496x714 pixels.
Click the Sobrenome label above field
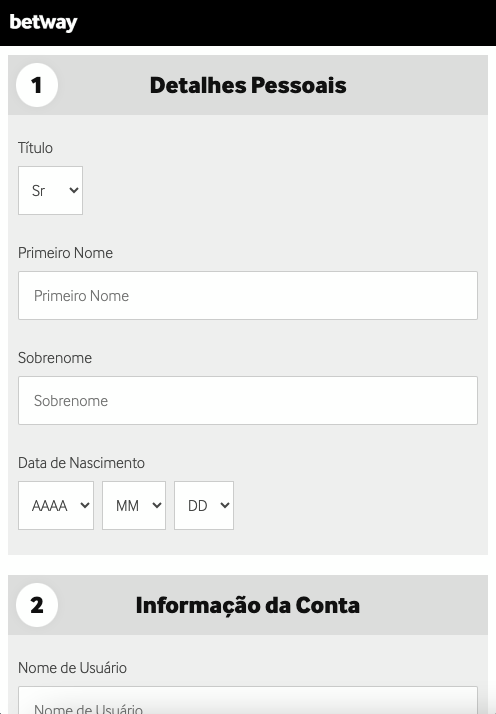tap(55, 358)
